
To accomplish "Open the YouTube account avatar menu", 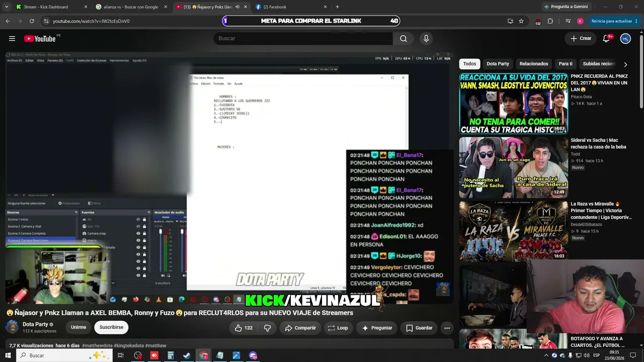I will point(625,39).
